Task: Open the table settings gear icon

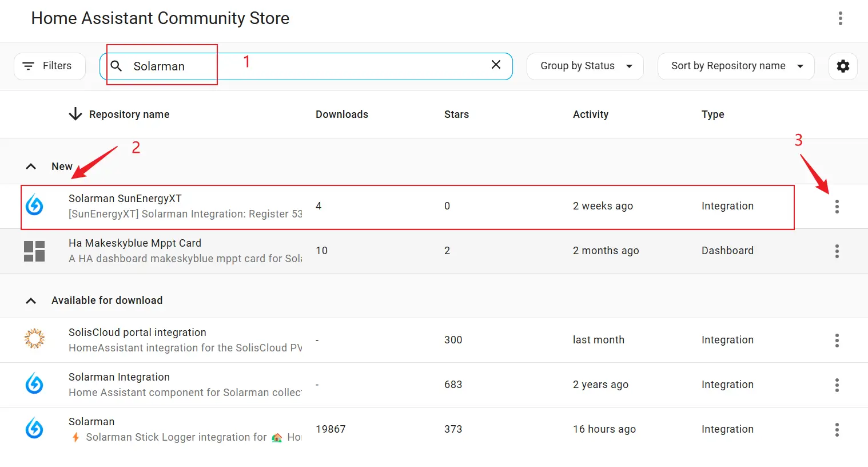Action: tap(843, 66)
